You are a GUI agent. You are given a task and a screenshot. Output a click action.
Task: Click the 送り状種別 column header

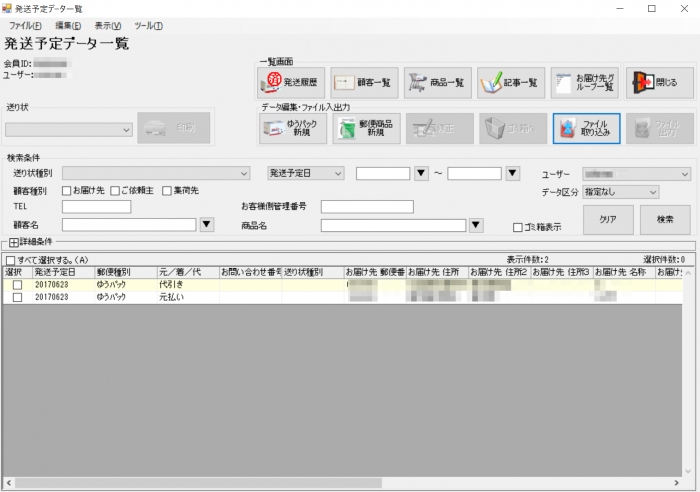pyautogui.click(x=313, y=272)
